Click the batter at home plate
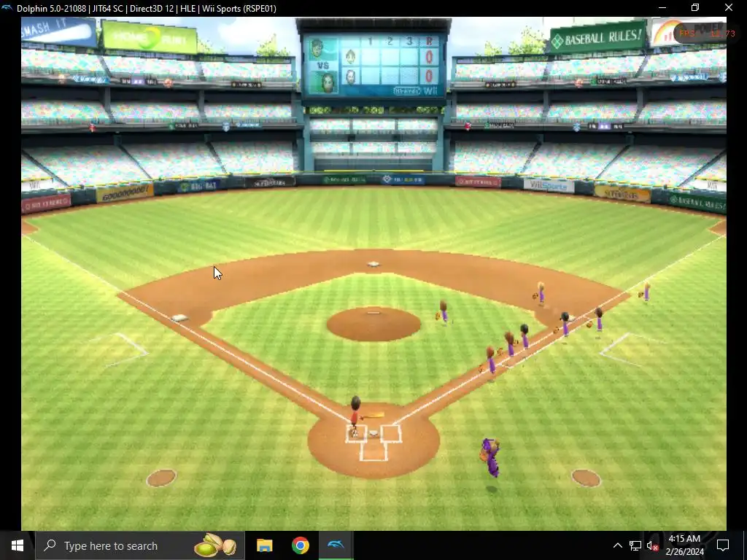The image size is (747, 560). 355,416
